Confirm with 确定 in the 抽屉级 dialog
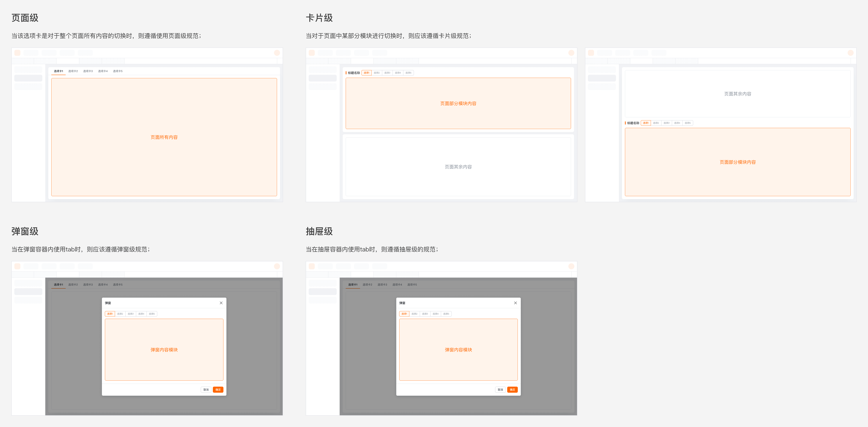The height and width of the screenshot is (427, 868). (x=512, y=390)
